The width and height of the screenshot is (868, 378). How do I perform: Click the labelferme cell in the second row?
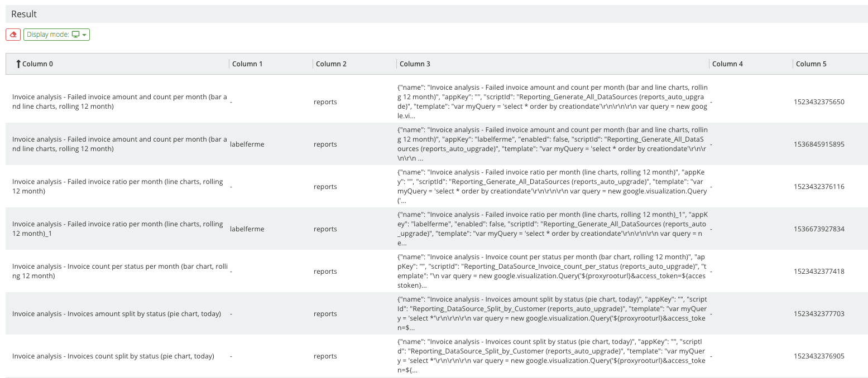click(x=247, y=144)
